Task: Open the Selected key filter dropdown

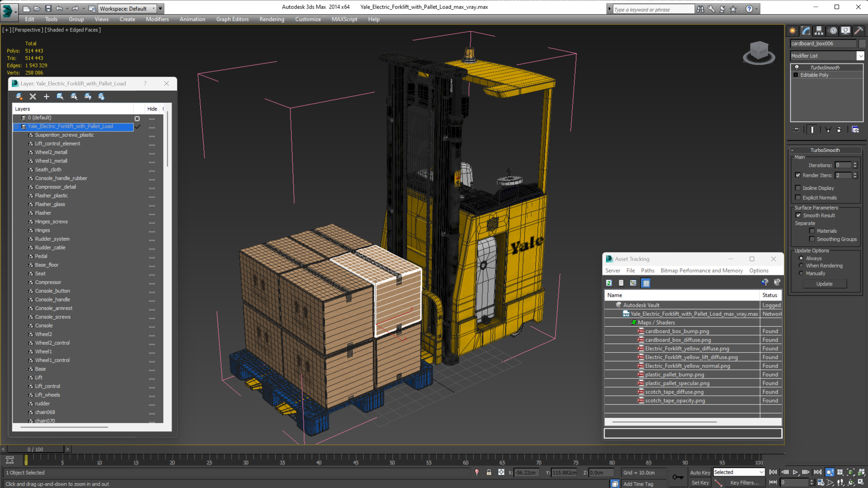Action: click(x=761, y=472)
